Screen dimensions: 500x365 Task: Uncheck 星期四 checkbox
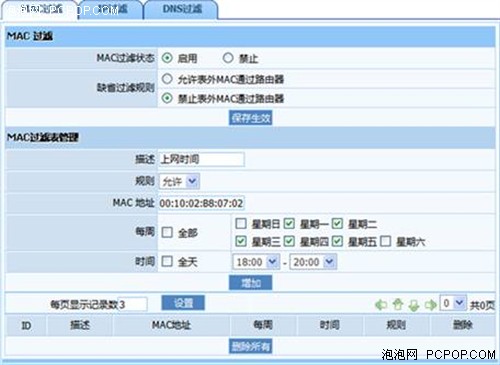point(289,241)
